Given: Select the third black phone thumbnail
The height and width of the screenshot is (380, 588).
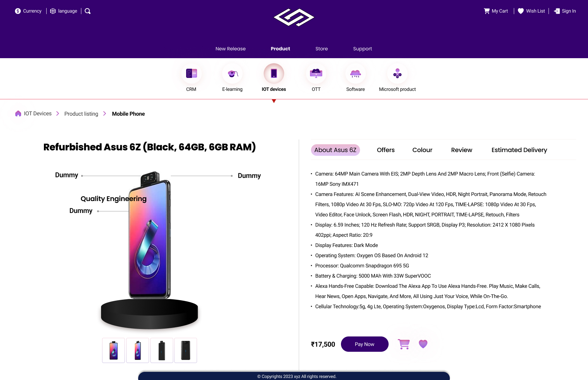Looking at the screenshot, I should [162, 350].
